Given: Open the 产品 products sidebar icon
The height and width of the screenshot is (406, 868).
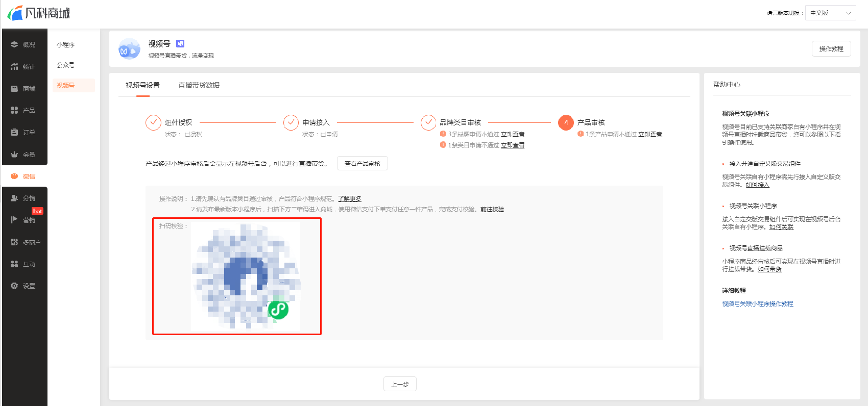Looking at the screenshot, I should pyautogui.click(x=14, y=110).
